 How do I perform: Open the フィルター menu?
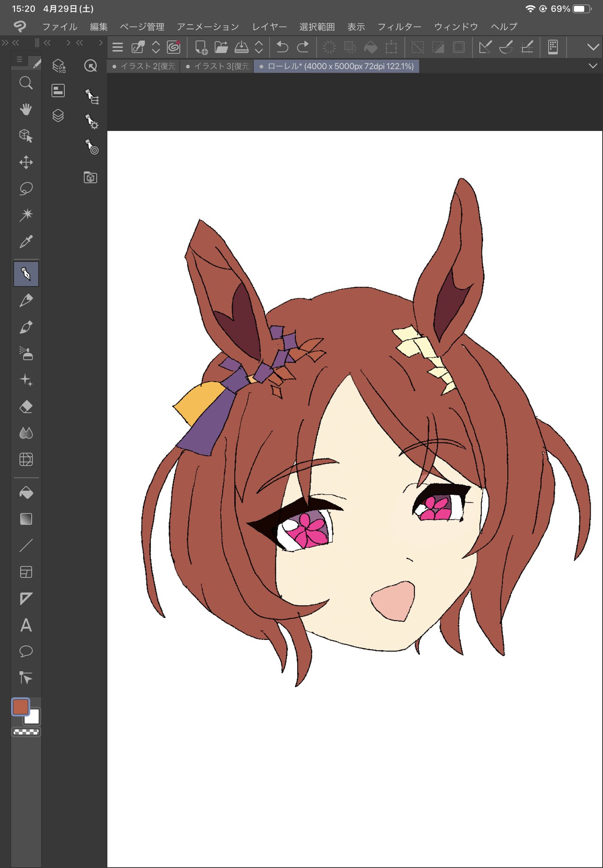click(x=400, y=27)
